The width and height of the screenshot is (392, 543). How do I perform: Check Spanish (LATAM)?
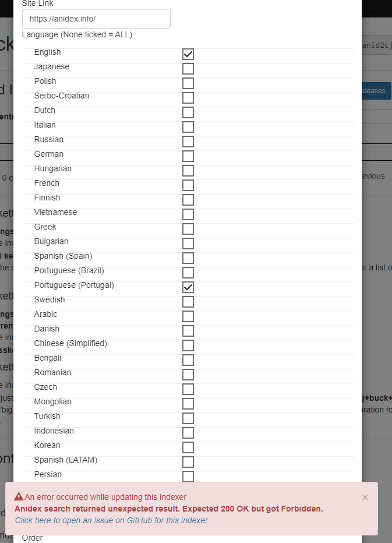click(188, 461)
